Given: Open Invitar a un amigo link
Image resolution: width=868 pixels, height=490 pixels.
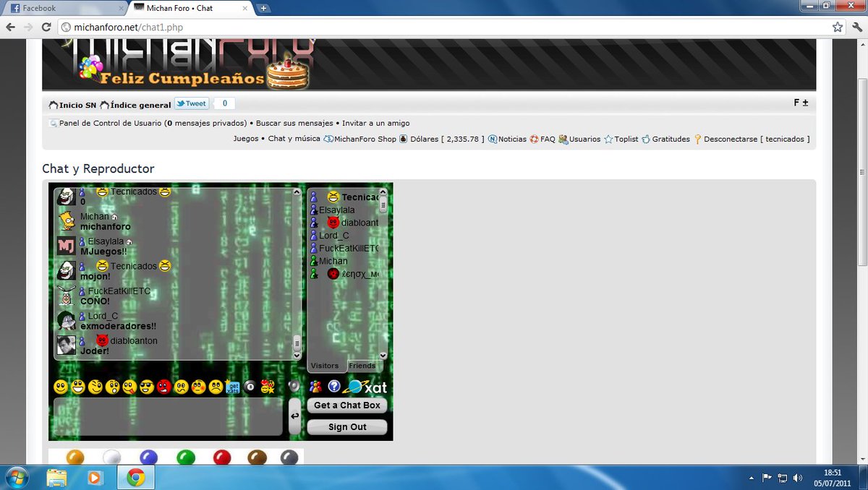Looking at the screenshot, I should click(x=376, y=123).
